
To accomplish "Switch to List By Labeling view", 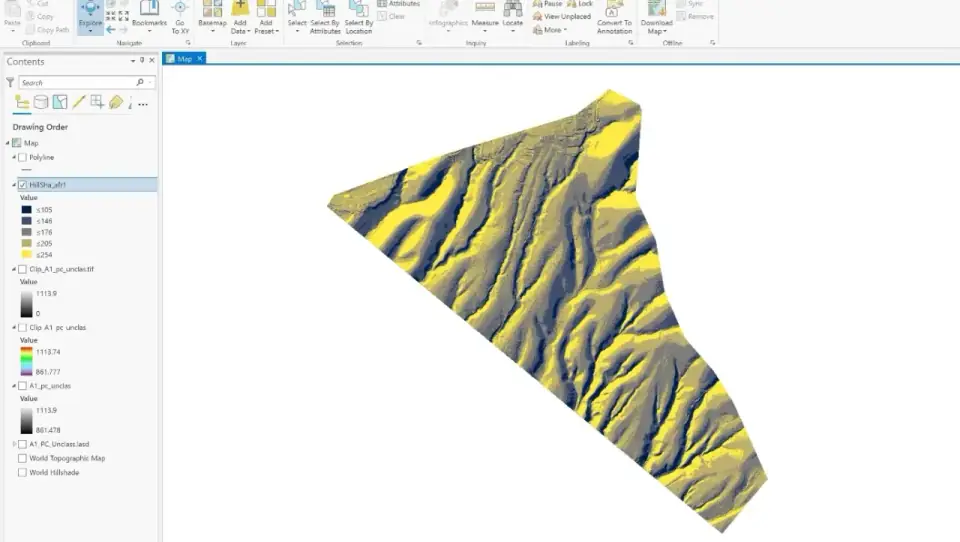I will (116, 102).
